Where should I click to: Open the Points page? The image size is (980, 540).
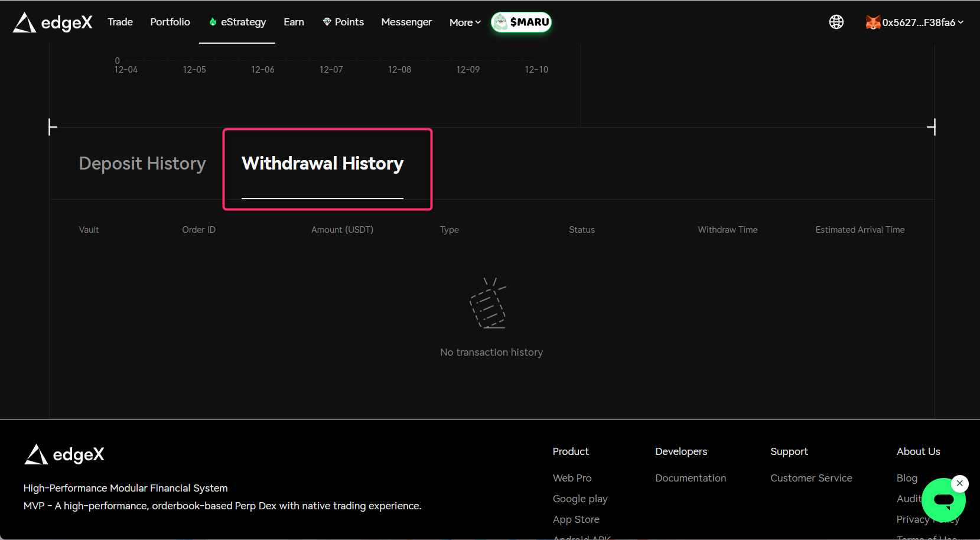343,22
